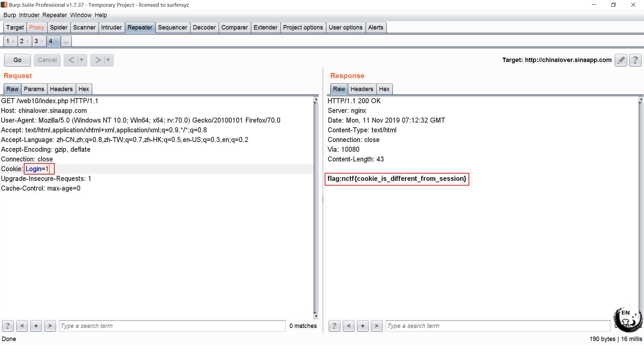Show request Hex view

[84, 89]
